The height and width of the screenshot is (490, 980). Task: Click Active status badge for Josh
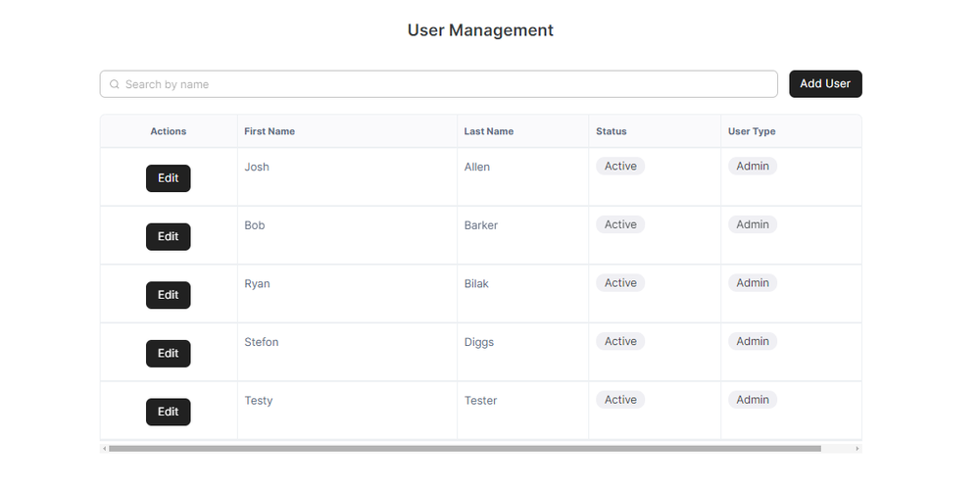coord(620,167)
